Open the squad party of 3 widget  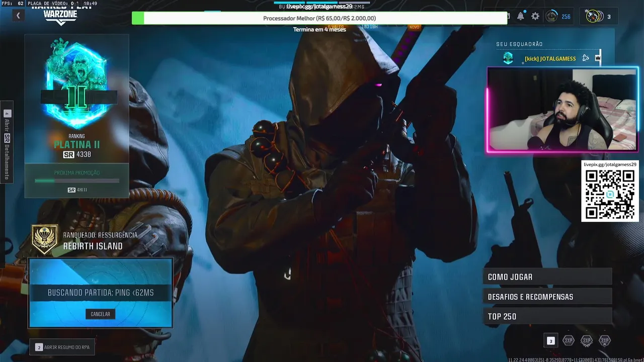tap(599, 17)
